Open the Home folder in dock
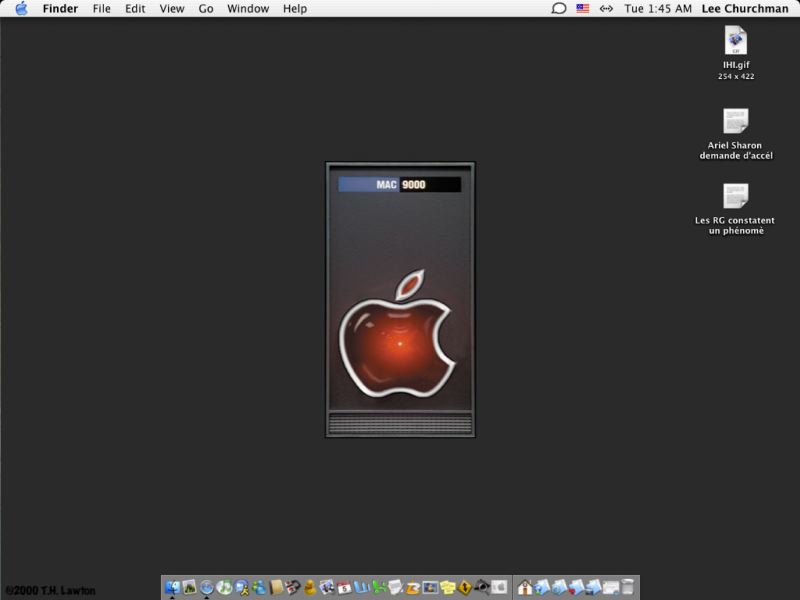 point(525,587)
